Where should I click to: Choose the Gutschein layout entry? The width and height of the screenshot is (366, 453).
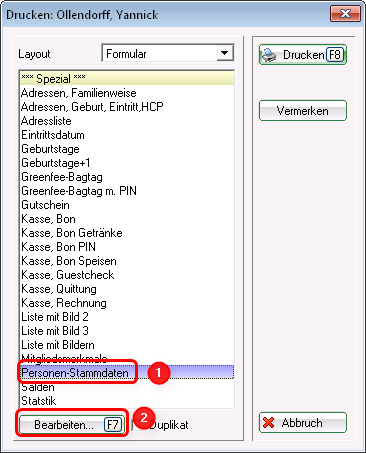[x=127, y=205]
